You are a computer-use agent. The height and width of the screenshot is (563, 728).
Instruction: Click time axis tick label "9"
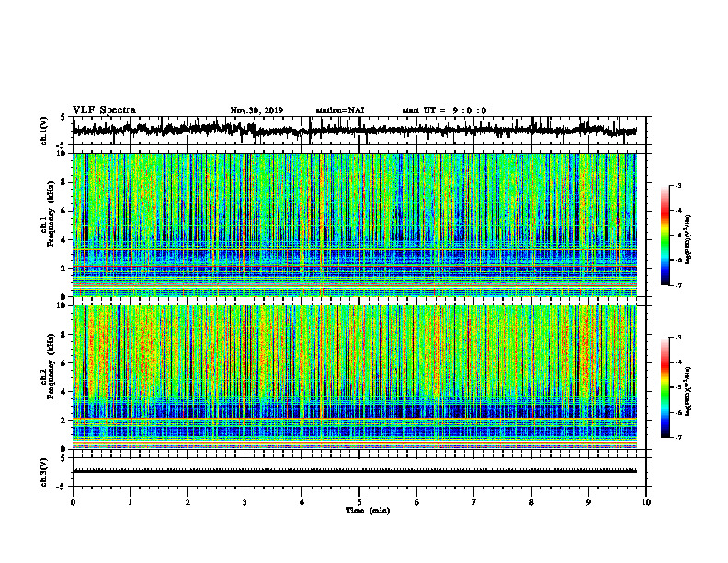click(588, 502)
